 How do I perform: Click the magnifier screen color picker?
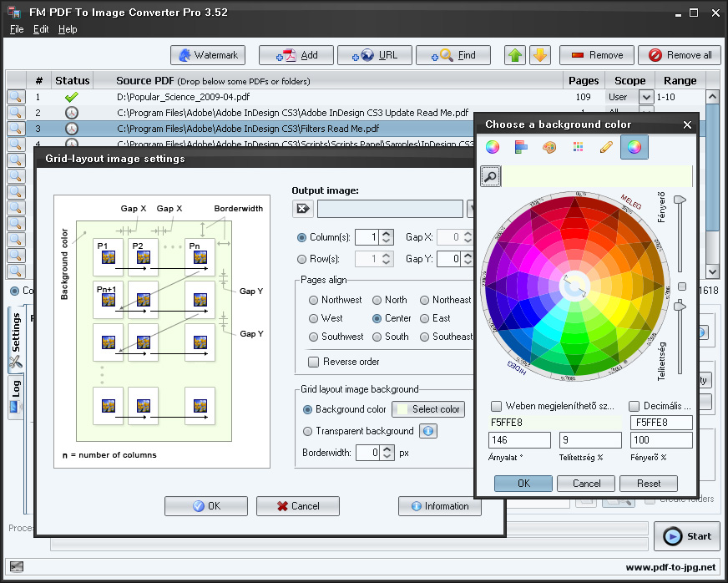click(491, 176)
